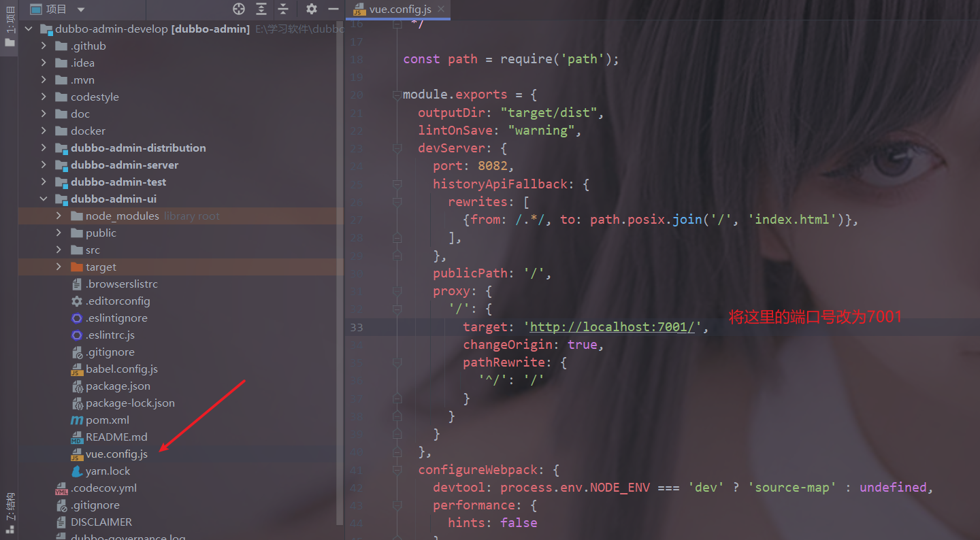Screen dimensions: 980x540
Task: Select the package-lock.json file icon
Action: pos(77,403)
